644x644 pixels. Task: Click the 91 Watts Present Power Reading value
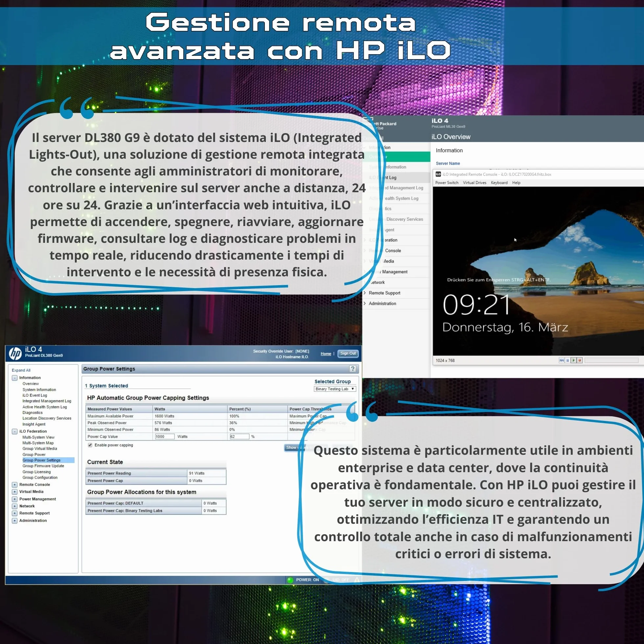(x=197, y=473)
